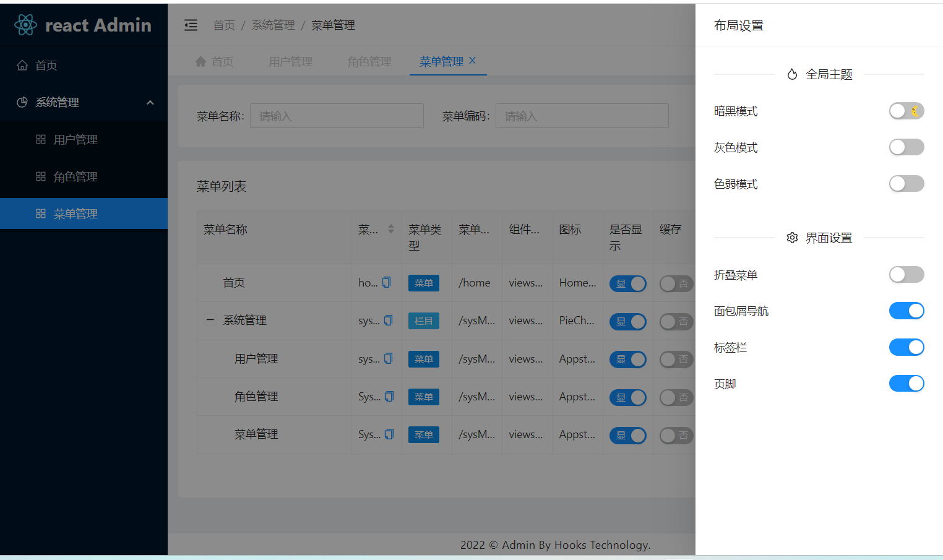
Task: Sort by the menu code column arrows
Action: pyautogui.click(x=391, y=229)
